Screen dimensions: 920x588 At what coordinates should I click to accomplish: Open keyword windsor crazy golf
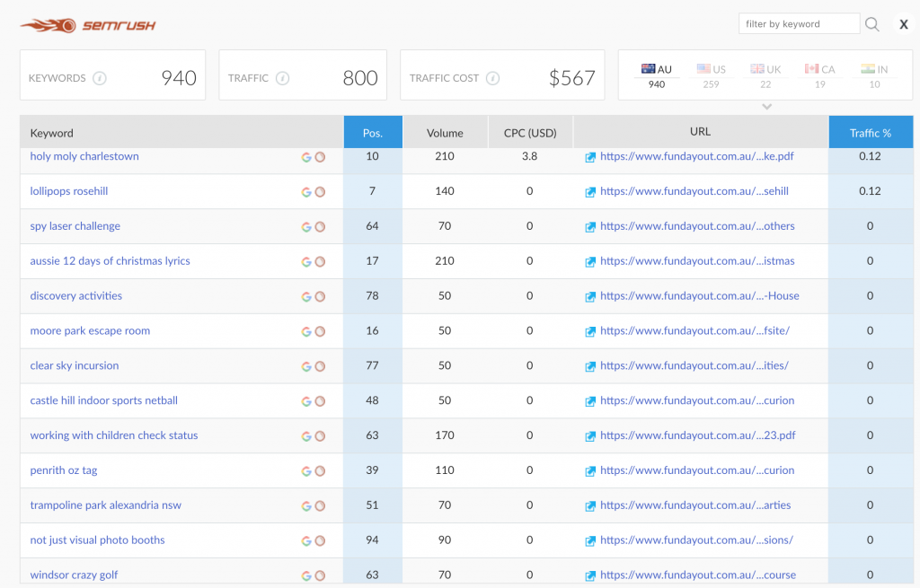click(x=74, y=575)
